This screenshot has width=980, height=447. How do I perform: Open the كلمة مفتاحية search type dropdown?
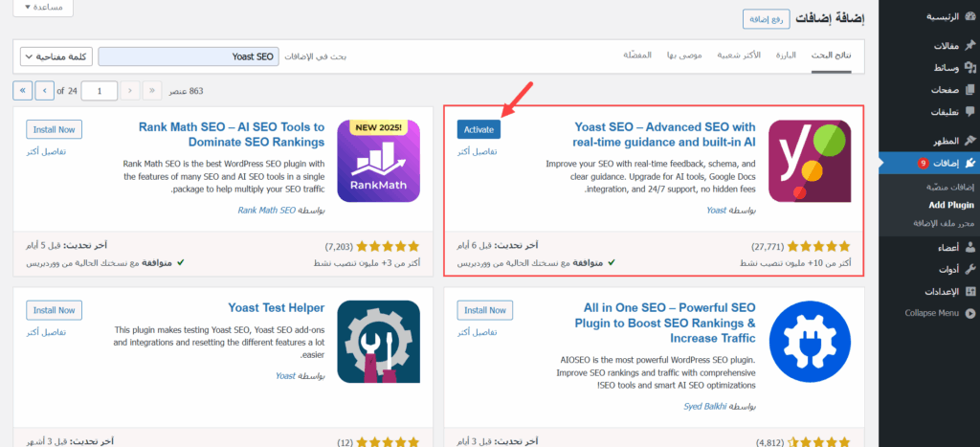point(56,56)
